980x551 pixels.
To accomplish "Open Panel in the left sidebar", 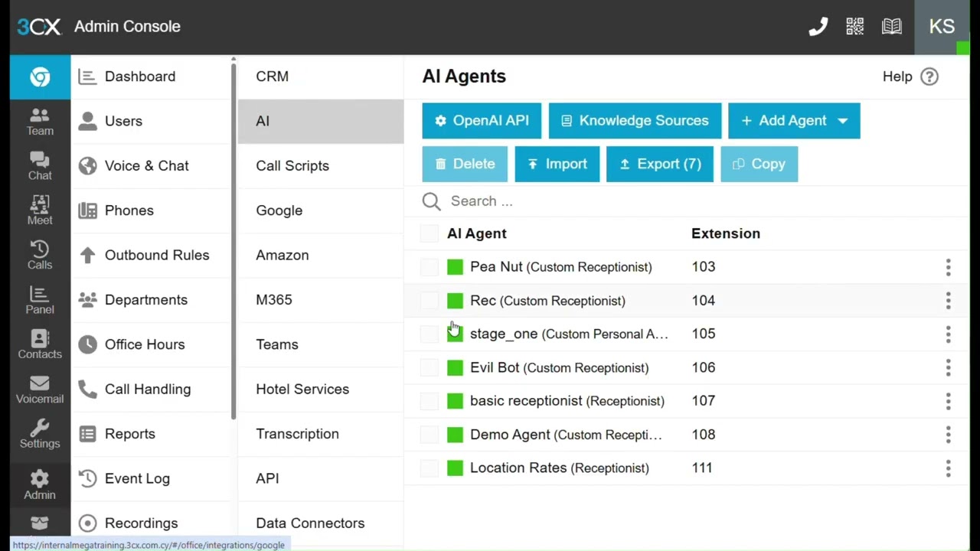I will 40,300.
